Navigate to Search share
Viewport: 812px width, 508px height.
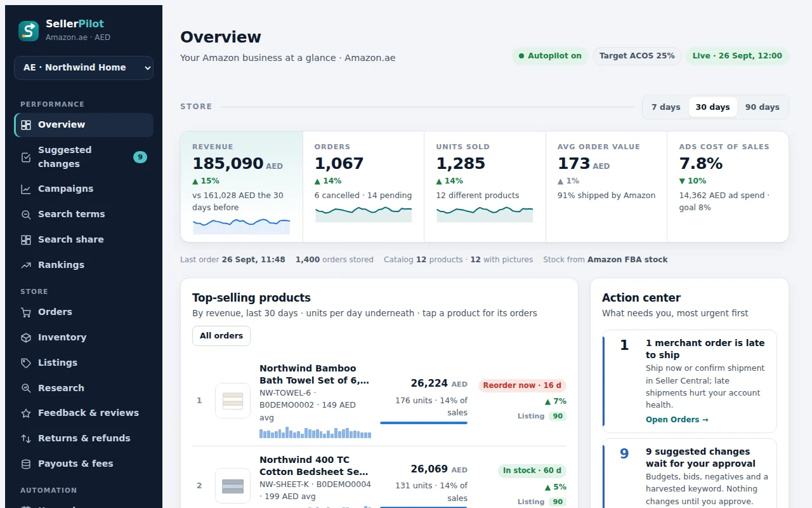tap(84, 239)
